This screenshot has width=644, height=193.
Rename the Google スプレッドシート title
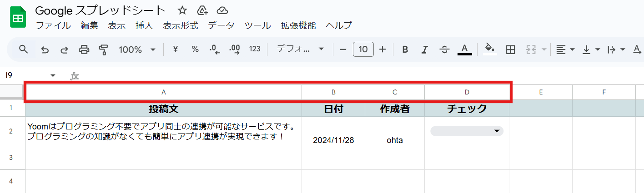pos(100,10)
